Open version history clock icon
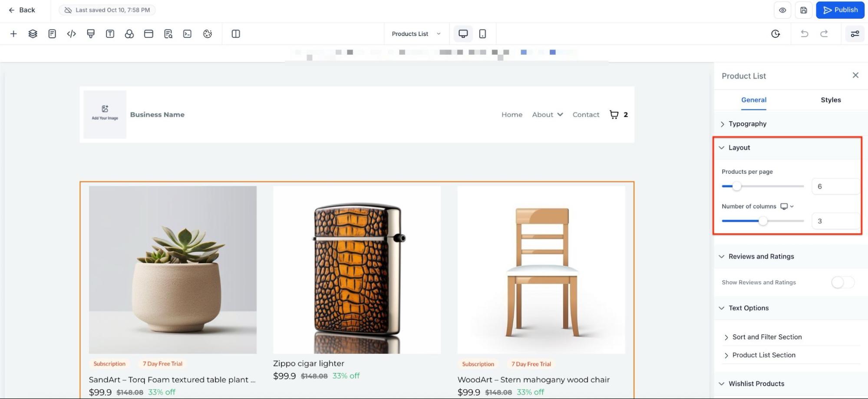The height and width of the screenshot is (399, 868). (776, 34)
